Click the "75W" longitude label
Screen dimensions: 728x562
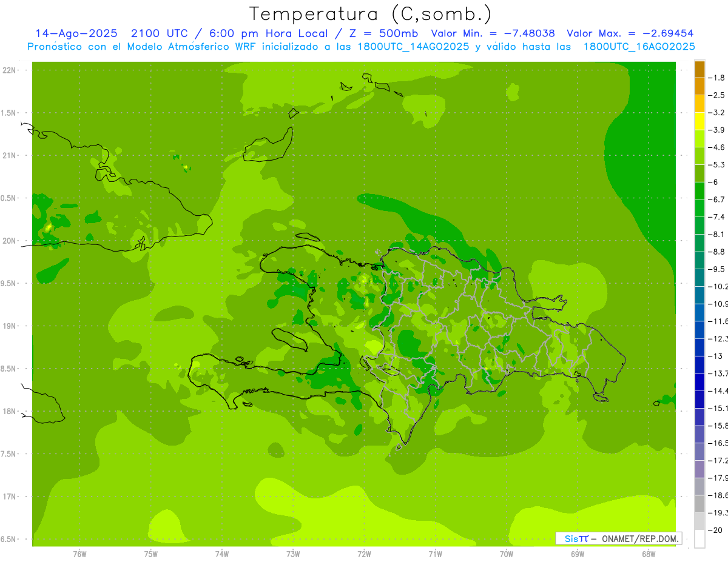pyautogui.click(x=151, y=554)
